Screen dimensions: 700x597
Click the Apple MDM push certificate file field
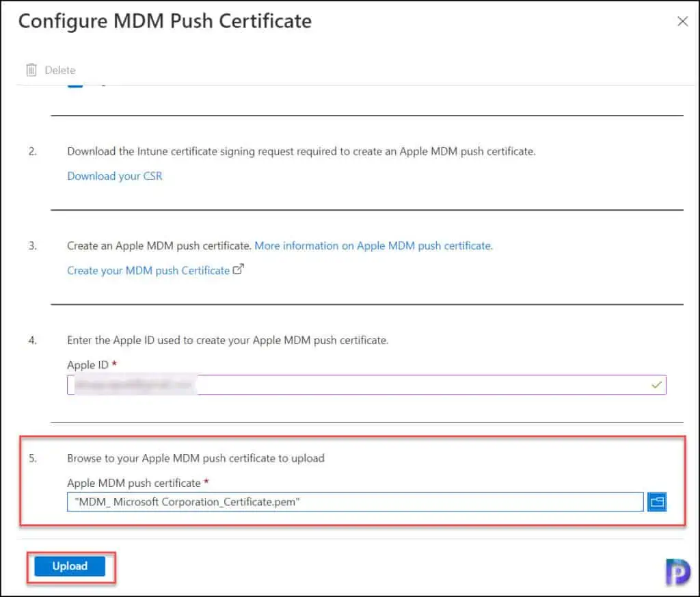(x=355, y=502)
